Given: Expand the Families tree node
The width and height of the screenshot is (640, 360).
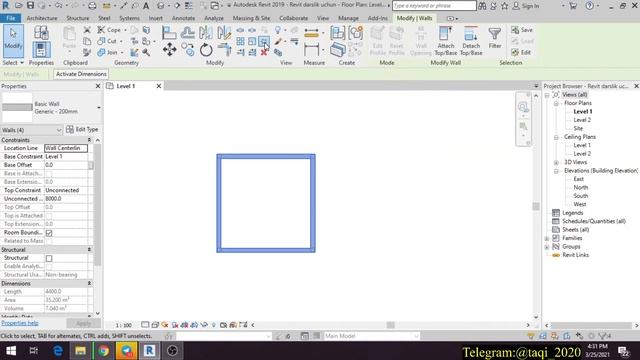Looking at the screenshot, I should click(547, 238).
